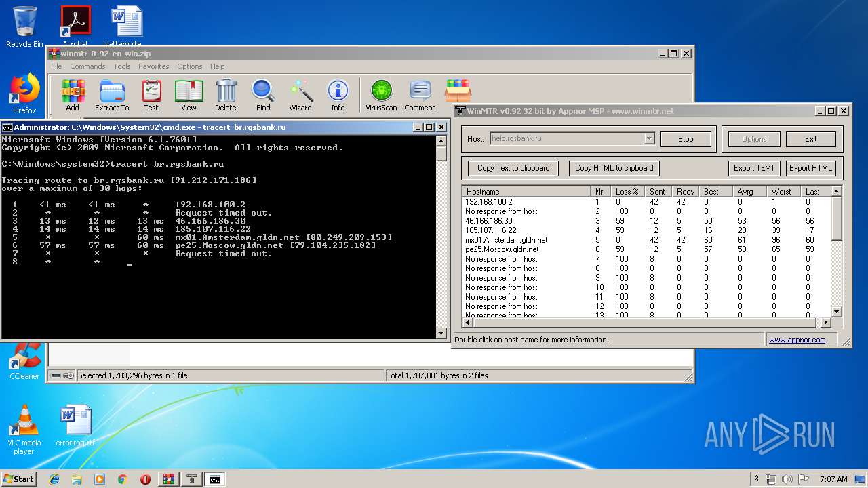Click the Info toolbar icon
This screenshot has width=868, height=488.
(338, 96)
